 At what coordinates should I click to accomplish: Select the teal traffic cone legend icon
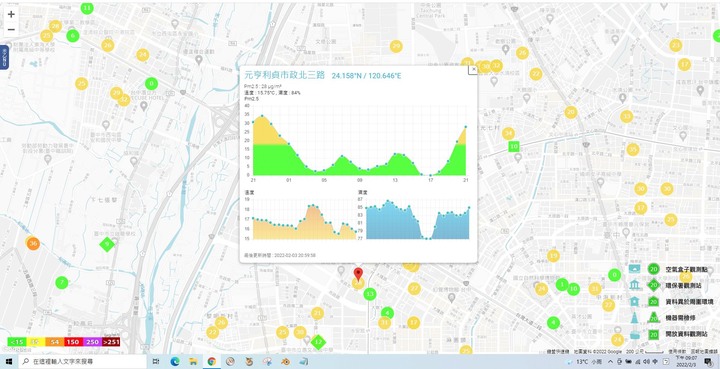coord(635,318)
